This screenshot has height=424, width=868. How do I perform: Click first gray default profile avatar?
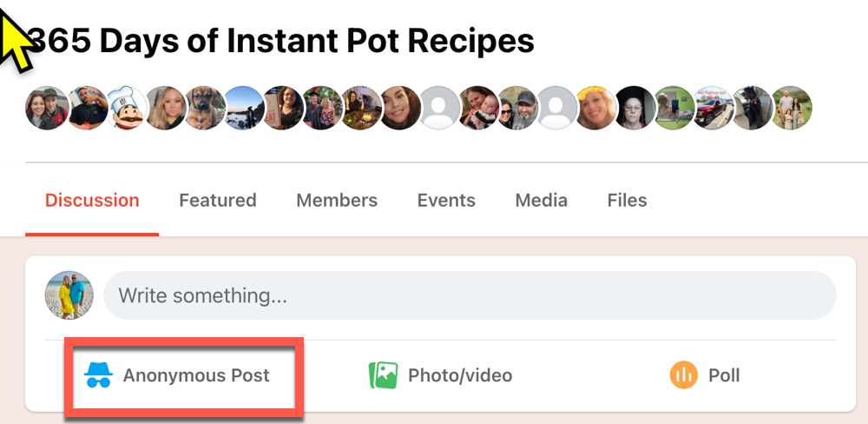coord(440,108)
